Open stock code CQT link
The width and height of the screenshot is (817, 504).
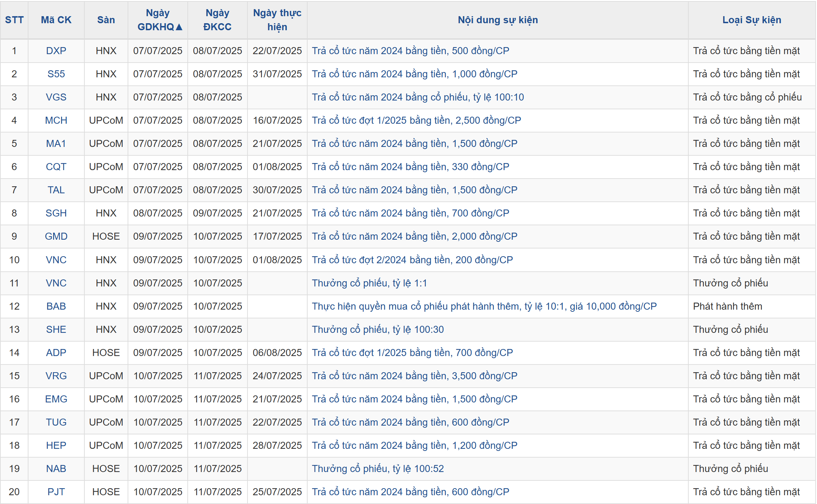pyautogui.click(x=56, y=167)
